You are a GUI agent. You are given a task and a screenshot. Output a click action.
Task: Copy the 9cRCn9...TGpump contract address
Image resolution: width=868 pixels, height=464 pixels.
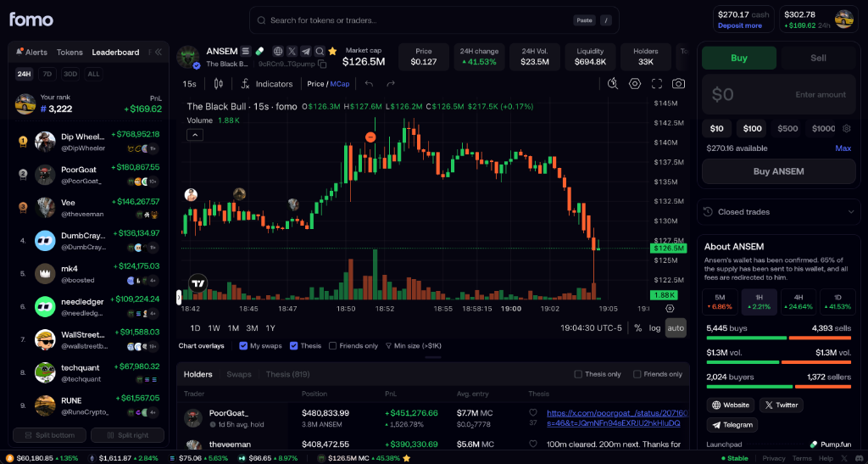tap(321, 64)
